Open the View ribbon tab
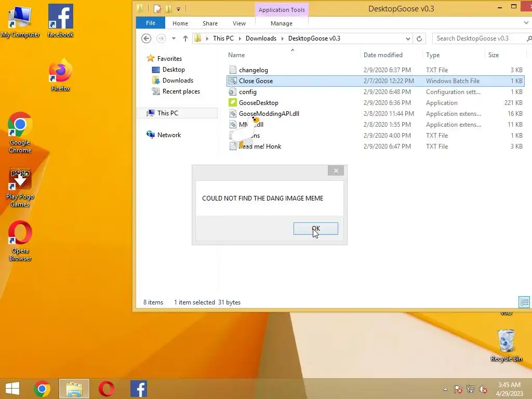 tap(239, 23)
